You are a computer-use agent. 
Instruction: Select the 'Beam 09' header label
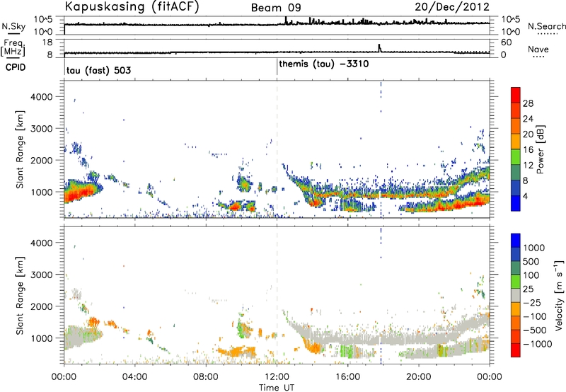[x=276, y=8]
